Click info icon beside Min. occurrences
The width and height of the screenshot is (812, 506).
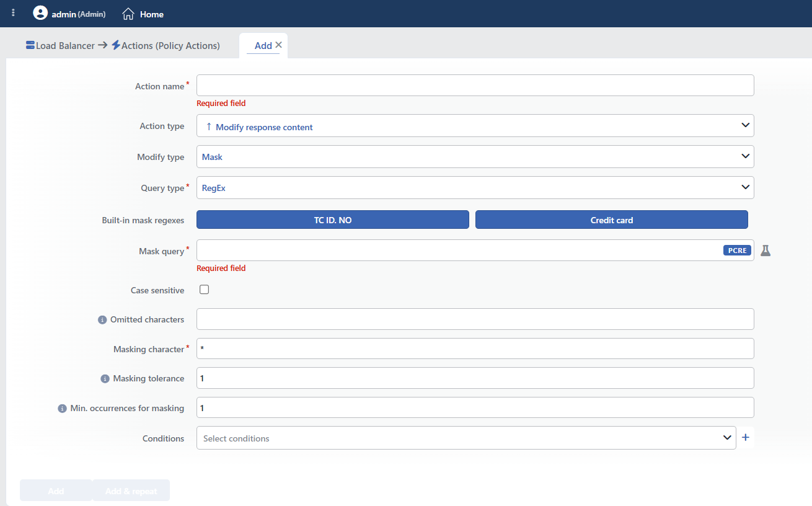(62, 409)
